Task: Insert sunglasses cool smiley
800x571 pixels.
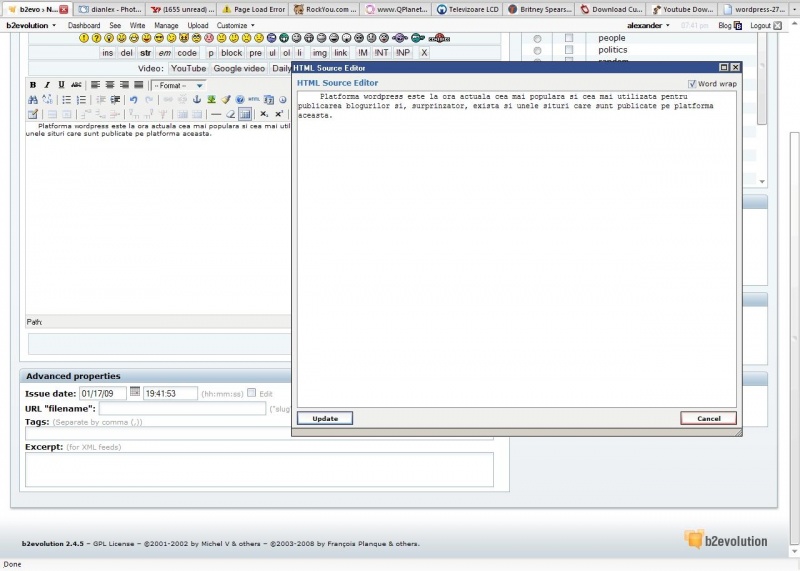Action: pyautogui.click(x=159, y=38)
